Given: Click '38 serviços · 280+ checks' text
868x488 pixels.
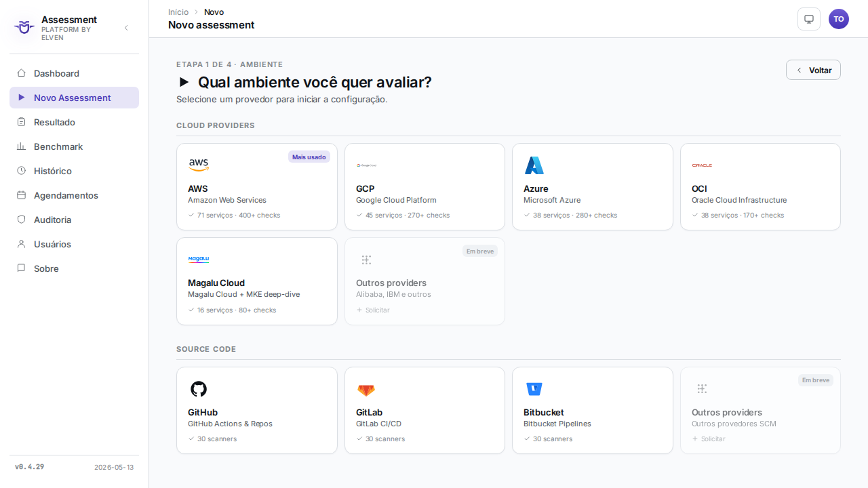Looking at the screenshot, I should pyautogui.click(x=575, y=215).
